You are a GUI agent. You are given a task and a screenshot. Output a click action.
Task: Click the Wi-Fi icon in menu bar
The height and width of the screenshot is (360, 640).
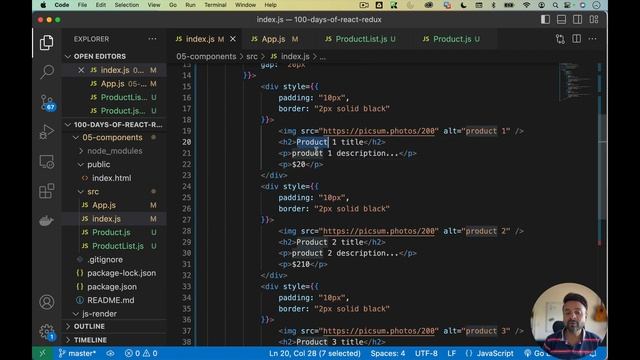(527, 5)
